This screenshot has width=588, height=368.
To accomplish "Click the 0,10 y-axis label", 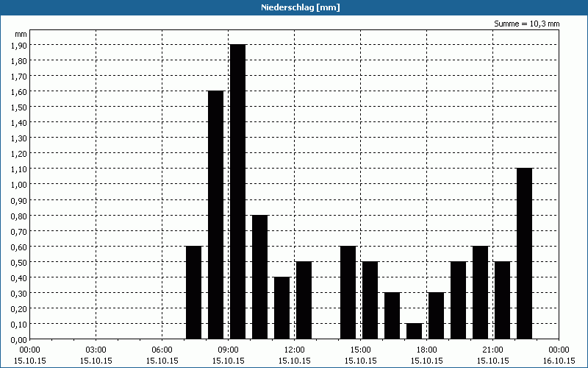I will tap(20, 324).
